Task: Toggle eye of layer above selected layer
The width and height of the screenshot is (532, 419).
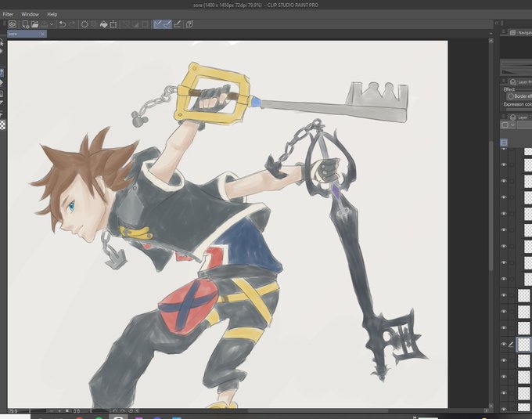Action: point(504,328)
